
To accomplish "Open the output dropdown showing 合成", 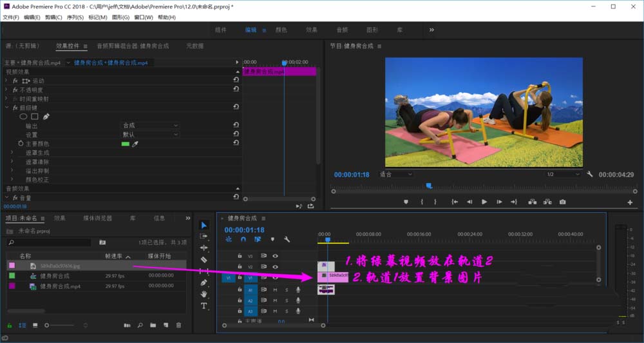I will (150, 126).
